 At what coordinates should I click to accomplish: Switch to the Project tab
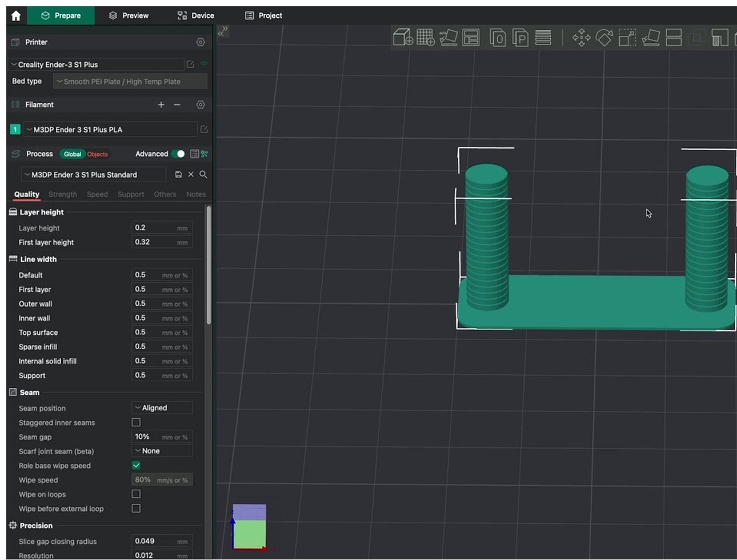click(264, 15)
